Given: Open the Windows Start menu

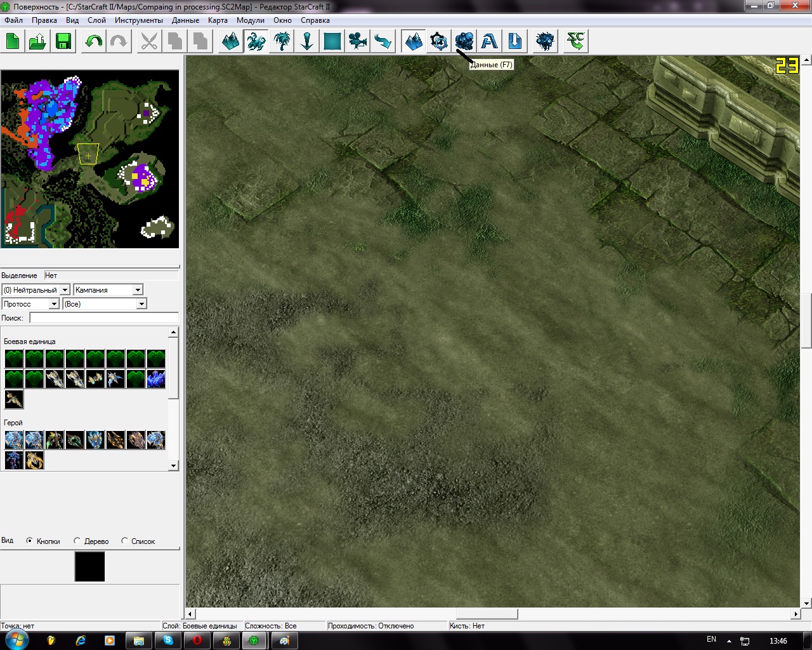Looking at the screenshot, I should tap(16, 640).
